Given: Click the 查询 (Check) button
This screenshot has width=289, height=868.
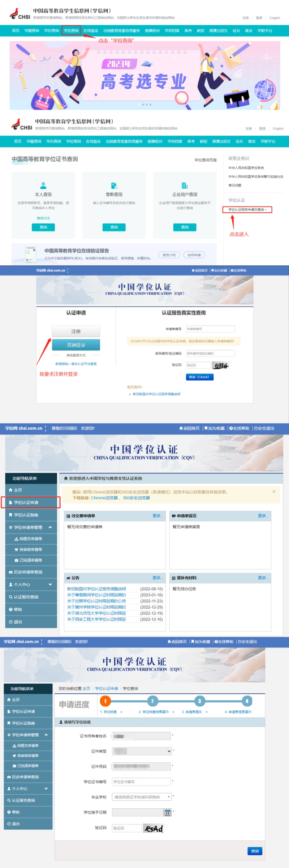Looking at the screenshot, I should click(x=199, y=377).
